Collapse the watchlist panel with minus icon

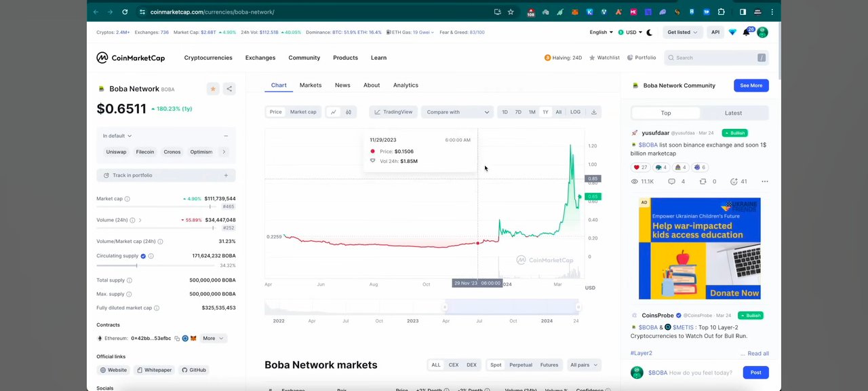pos(226,136)
